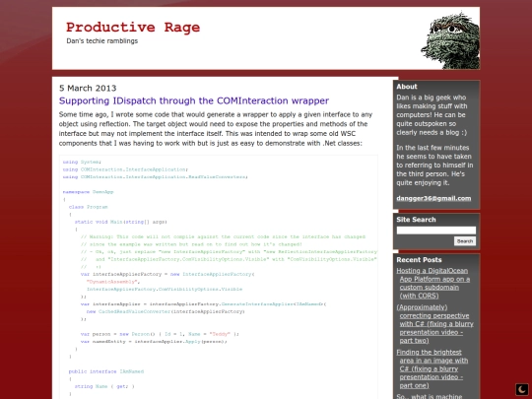Click the About sidebar heading
The image size is (532, 399).
coord(407,87)
